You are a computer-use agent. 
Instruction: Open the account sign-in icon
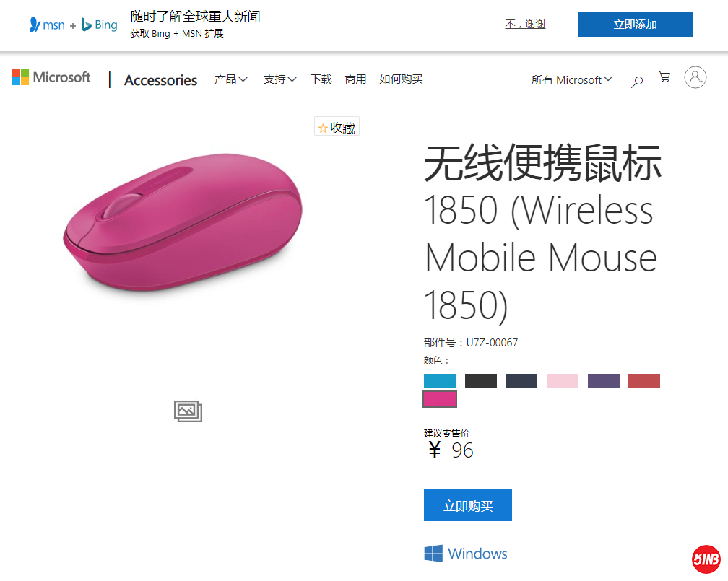pos(695,77)
